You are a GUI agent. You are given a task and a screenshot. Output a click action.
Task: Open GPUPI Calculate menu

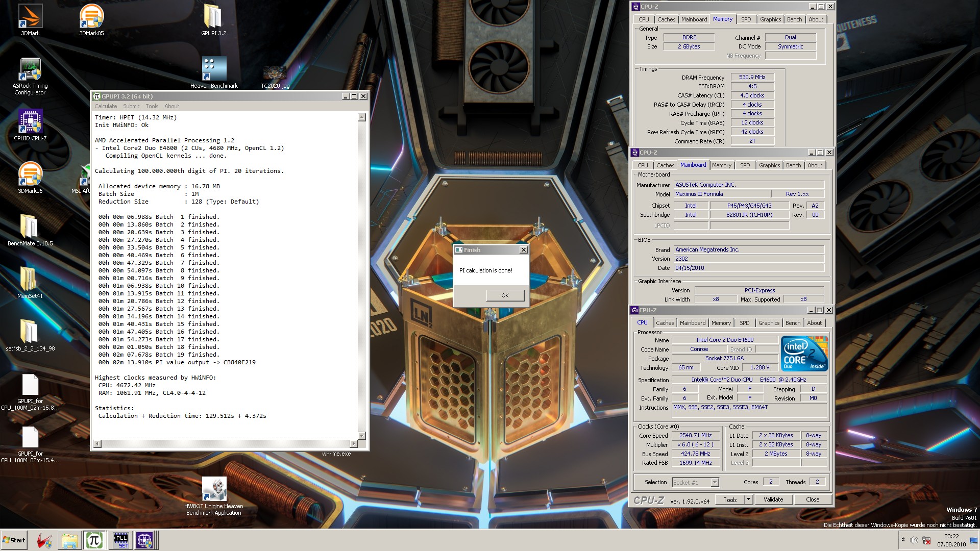click(106, 106)
